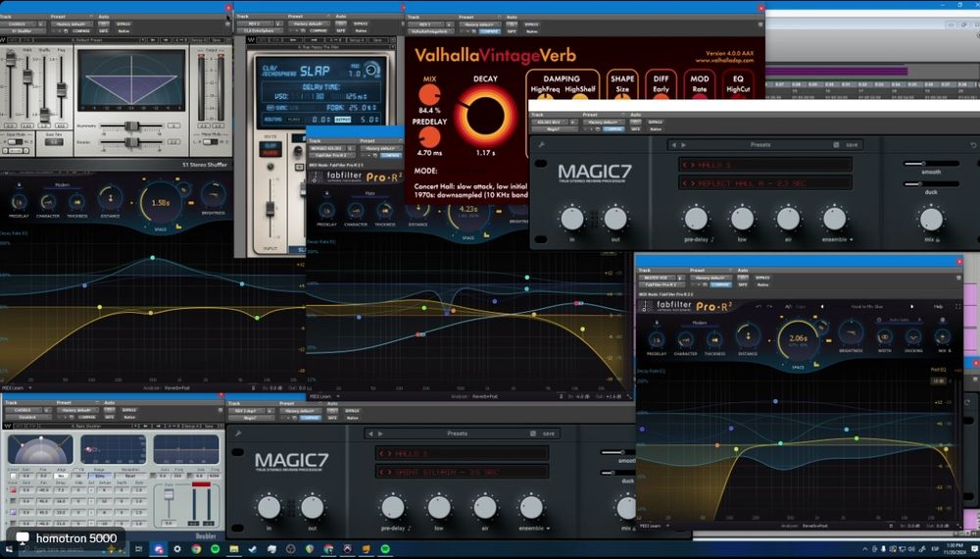Open Help menu in front Pro-R2 window
Screen dimensions: 980x559
[938, 306]
